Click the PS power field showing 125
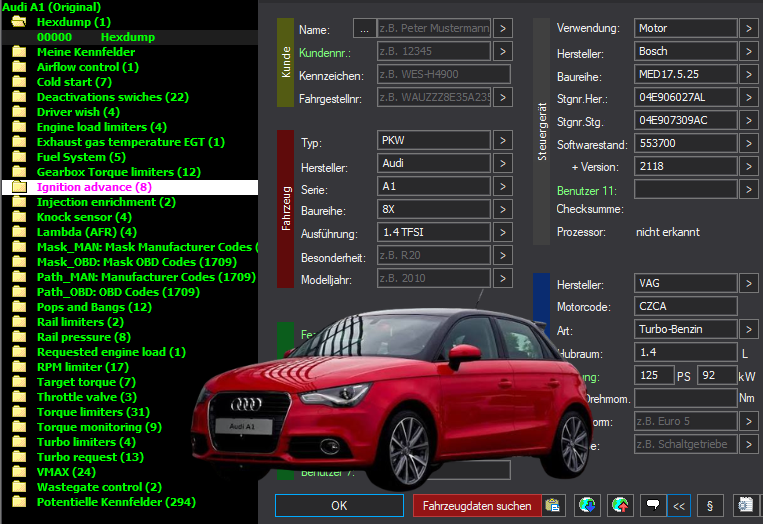Screen dimensions: 763x524 point(654,375)
